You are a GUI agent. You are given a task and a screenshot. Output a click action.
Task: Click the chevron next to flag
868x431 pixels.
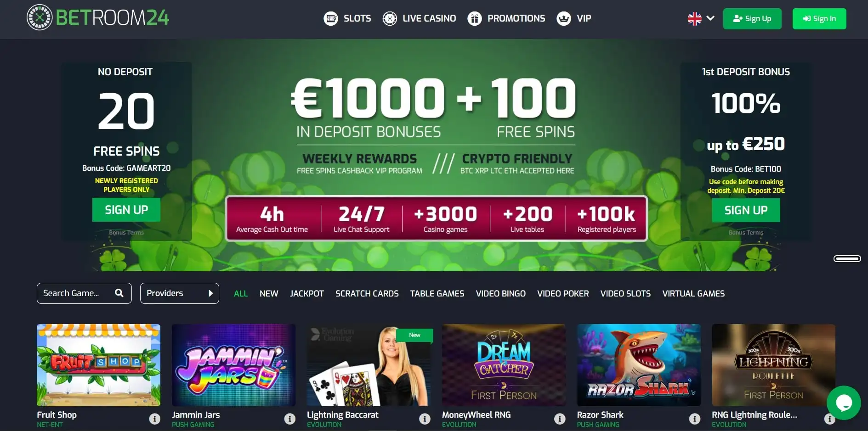(710, 18)
